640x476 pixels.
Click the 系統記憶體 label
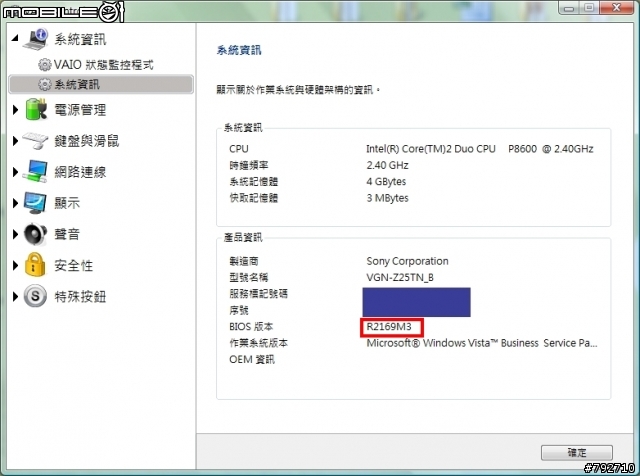[x=253, y=182]
